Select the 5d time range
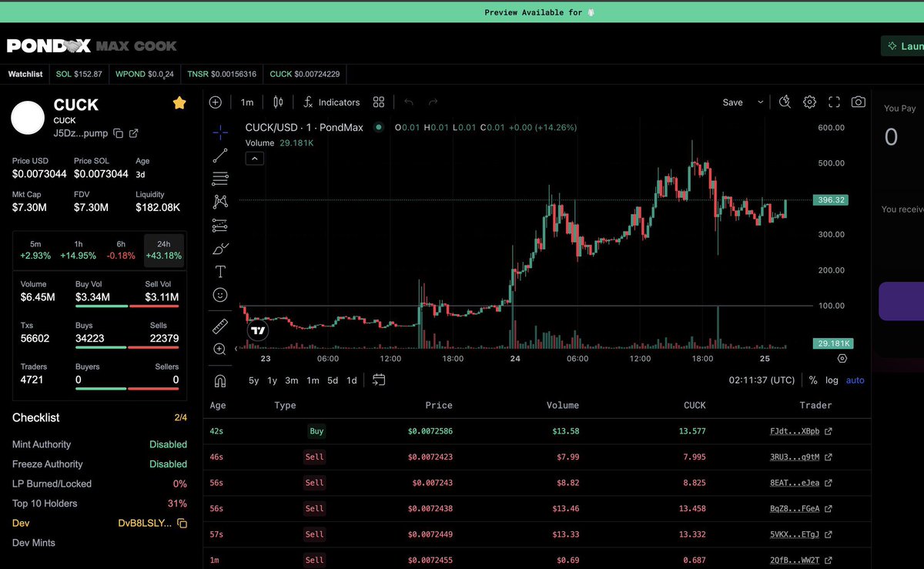924x569 pixels. [x=333, y=380]
